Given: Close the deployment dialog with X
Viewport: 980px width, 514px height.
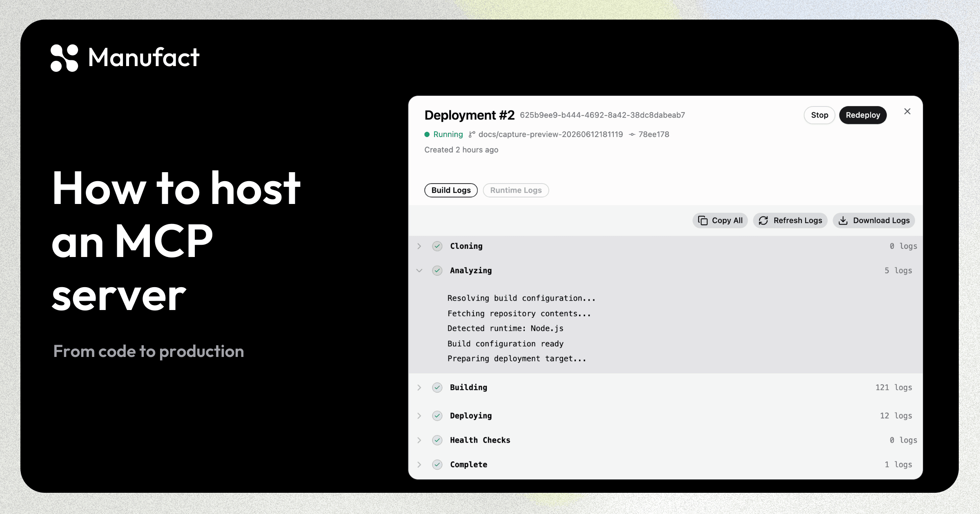Looking at the screenshot, I should (907, 111).
